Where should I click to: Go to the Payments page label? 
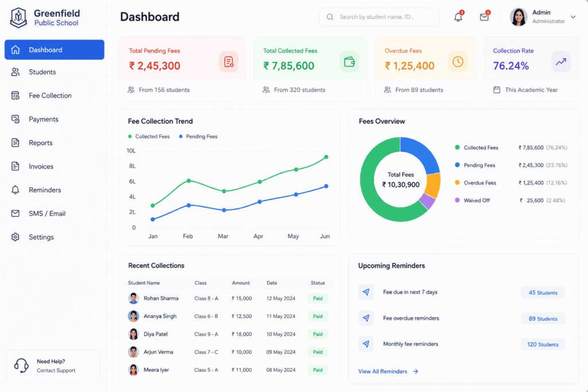(44, 119)
